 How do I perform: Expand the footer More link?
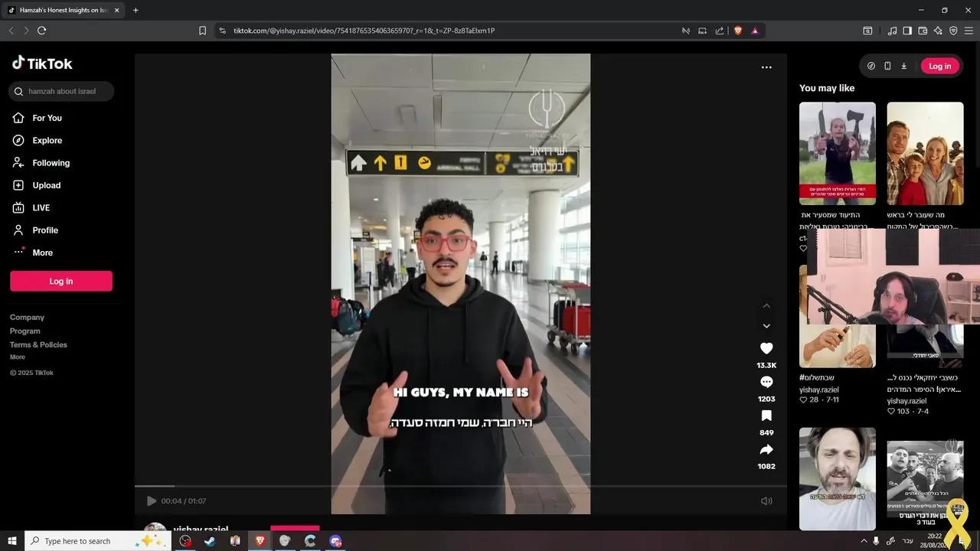18,357
